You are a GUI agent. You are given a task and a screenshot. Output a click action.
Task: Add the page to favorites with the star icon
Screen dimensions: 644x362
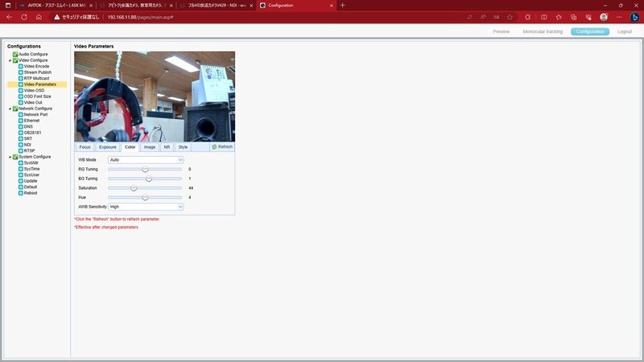click(510, 17)
